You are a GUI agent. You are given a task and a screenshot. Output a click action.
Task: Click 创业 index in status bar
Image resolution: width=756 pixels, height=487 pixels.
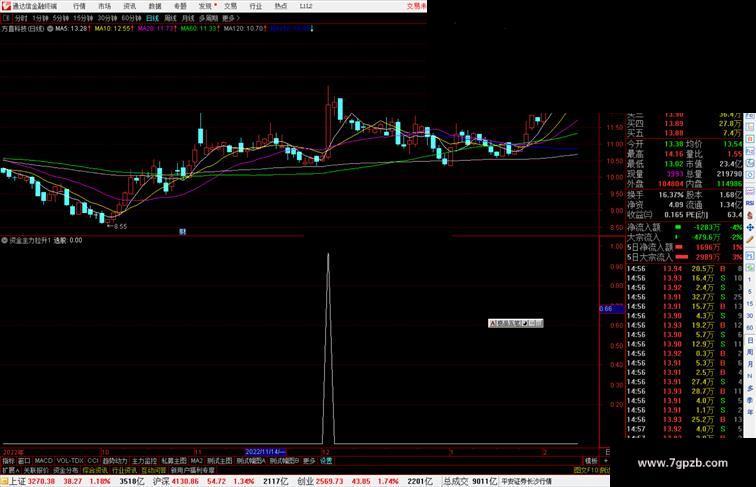point(305,481)
